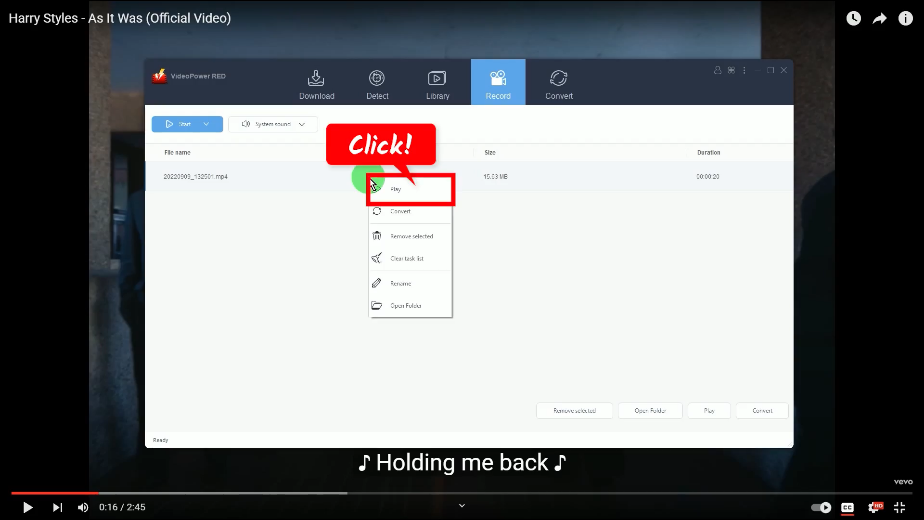Select the recorded .mp4 file name
This screenshot has height=520, width=924.
click(x=195, y=176)
